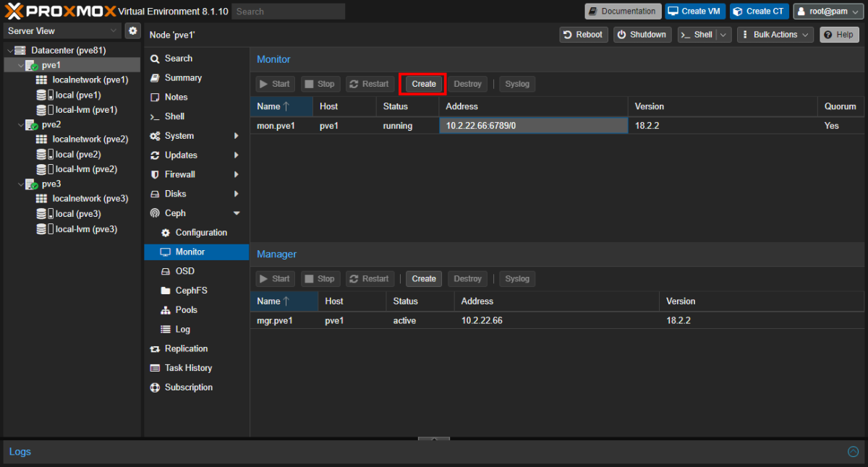Click Start in the Monitor toolbar
868x467 pixels.
[x=275, y=84]
